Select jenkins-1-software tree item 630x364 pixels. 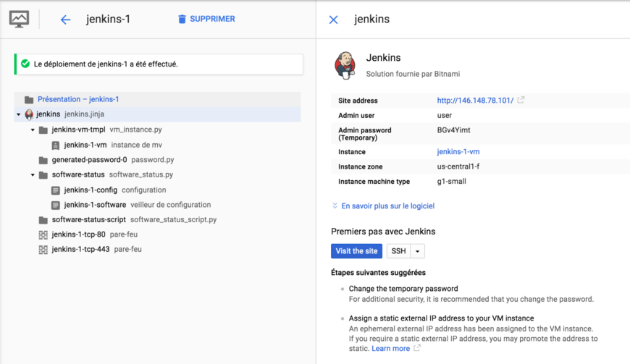(137, 205)
